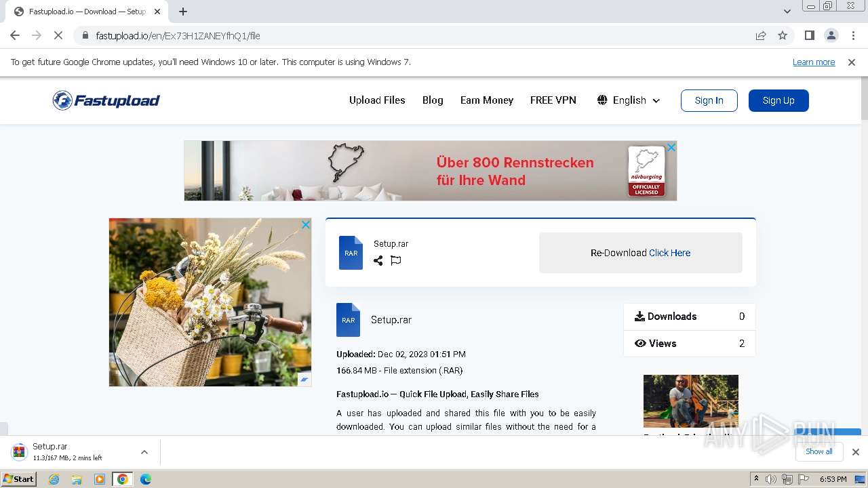Viewport: 868px width, 488px height.
Task: Click Show all downloads button
Action: pos(819,451)
